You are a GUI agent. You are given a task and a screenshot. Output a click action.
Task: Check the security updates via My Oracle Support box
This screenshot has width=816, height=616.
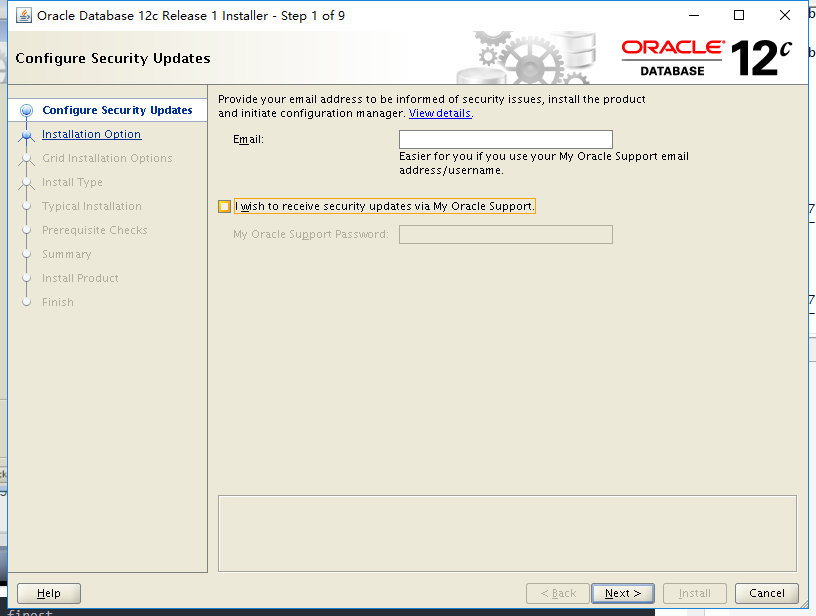(x=224, y=207)
